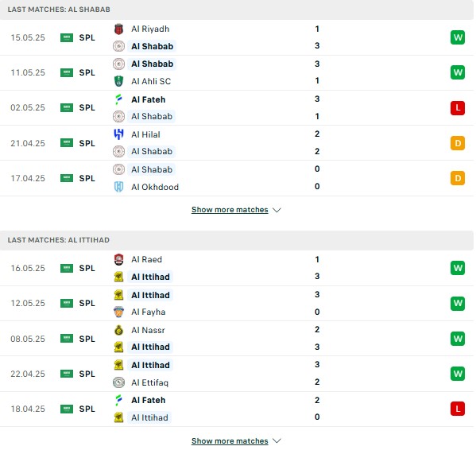Click chevron beside Al Shabab show more
The width and height of the screenshot is (476, 450).
pyautogui.click(x=277, y=210)
